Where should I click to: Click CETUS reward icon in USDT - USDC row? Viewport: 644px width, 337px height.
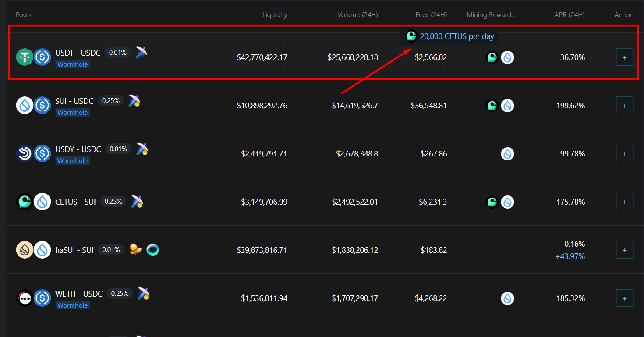(492, 57)
